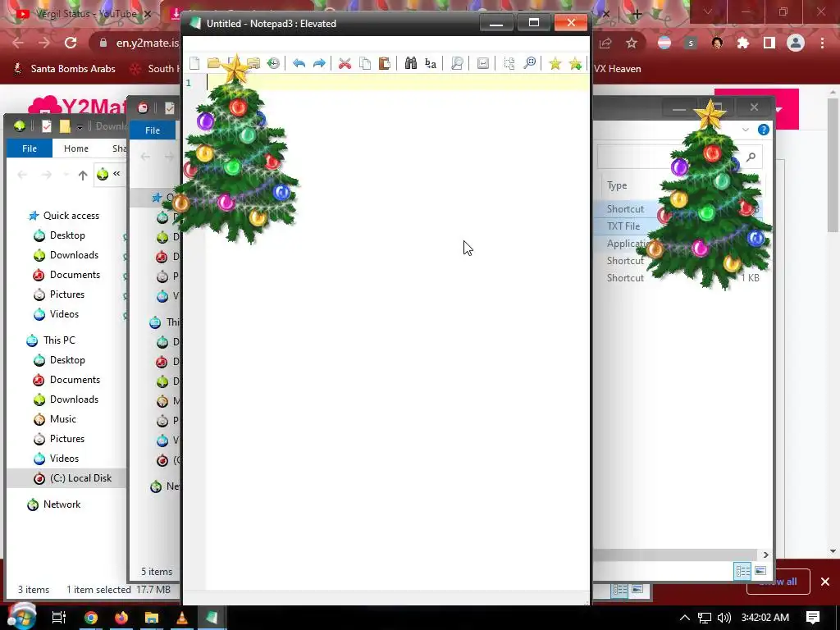Click Notepad3's Save As icon
Viewport: 840px width, 630px height.
click(253, 64)
